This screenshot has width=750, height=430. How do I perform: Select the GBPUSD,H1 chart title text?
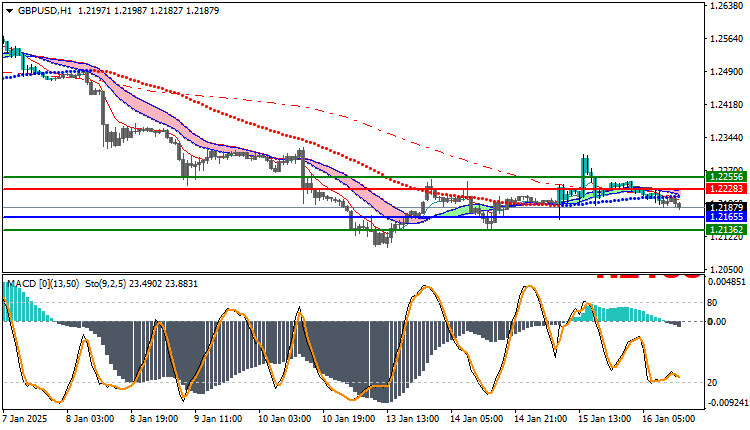pos(44,11)
